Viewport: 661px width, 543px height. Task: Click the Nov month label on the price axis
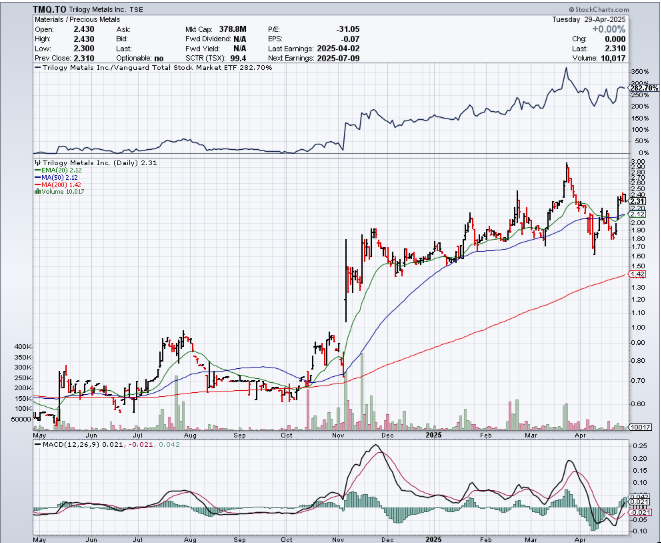(337, 436)
